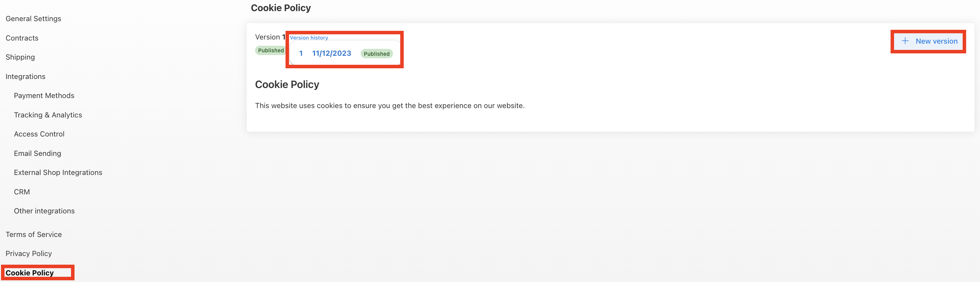Select CRM integration settings
Viewport: 980px width, 282px height.
click(x=22, y=192)
